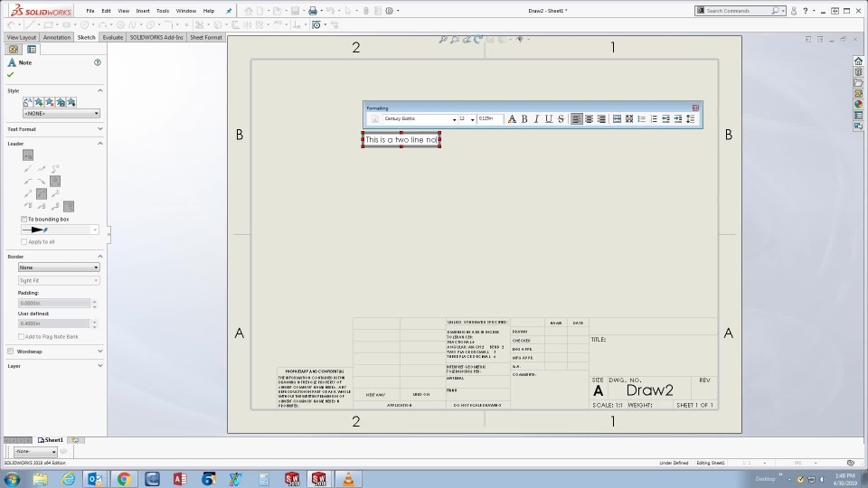Collapse the Leader section
The height and width of the screenshot is (488, 868).
click(x=100, y=144)
